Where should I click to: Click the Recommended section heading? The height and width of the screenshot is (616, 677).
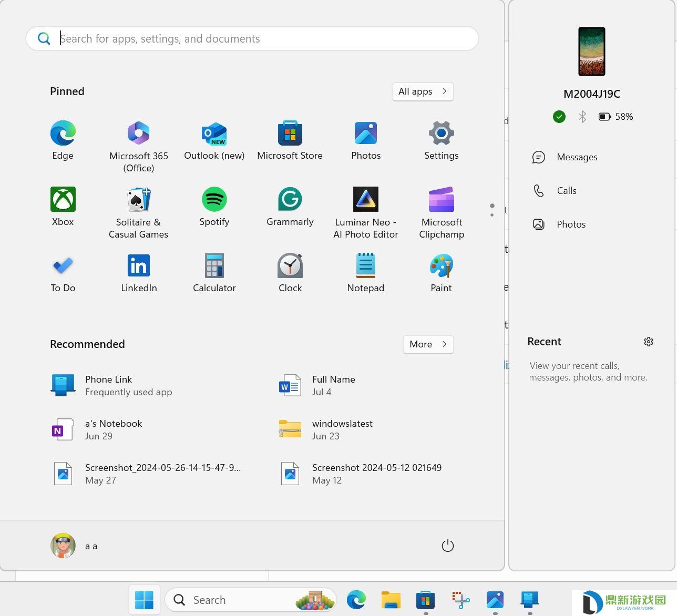(87, 344)
